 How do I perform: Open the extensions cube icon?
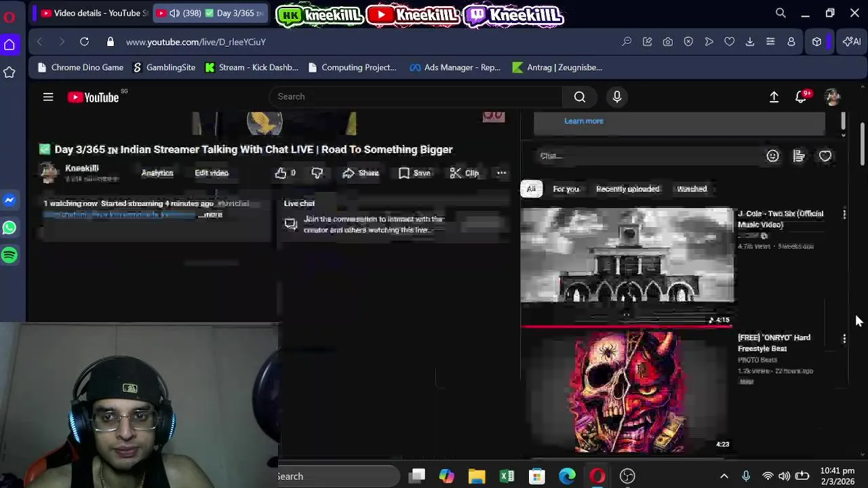817,42
